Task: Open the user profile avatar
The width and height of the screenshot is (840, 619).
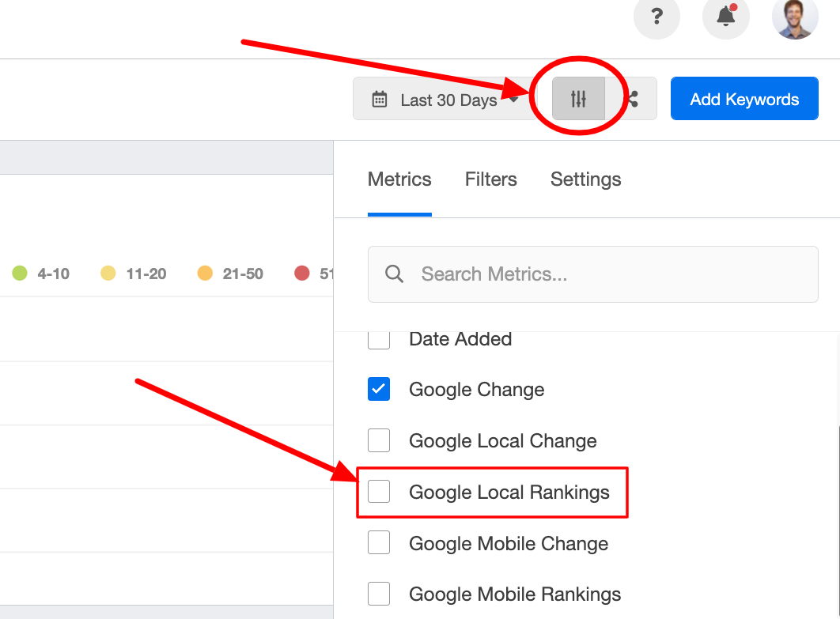Action: coord(794,17)
